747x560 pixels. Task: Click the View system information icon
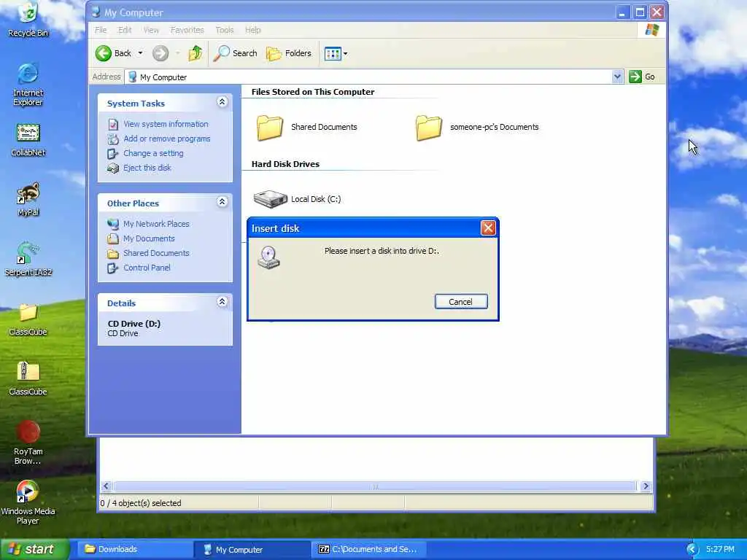coord(113,124)
